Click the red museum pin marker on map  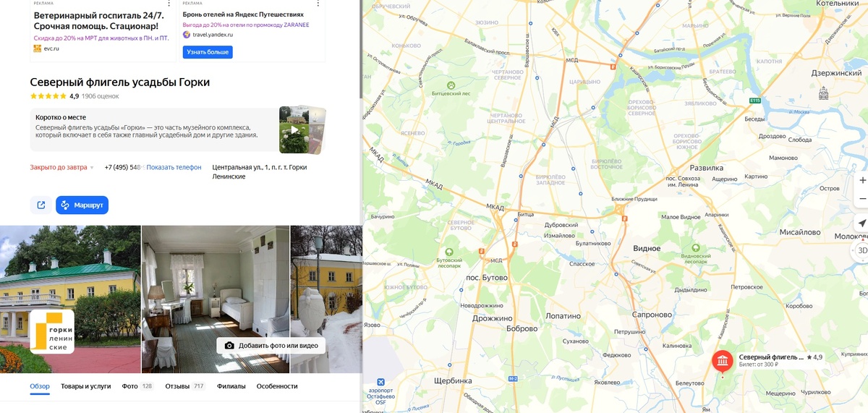[723, 360]
